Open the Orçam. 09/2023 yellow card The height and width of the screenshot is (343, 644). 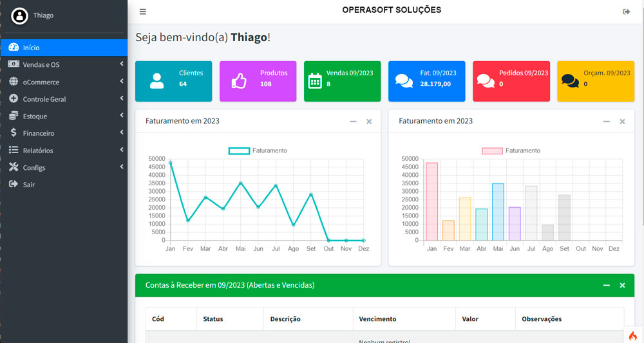(595, 81)
